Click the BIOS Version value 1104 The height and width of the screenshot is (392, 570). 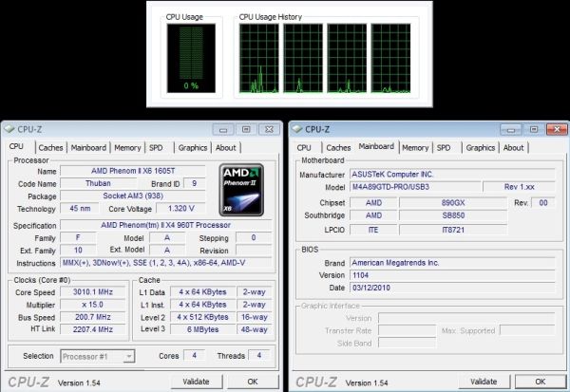(x=452, y=275)
